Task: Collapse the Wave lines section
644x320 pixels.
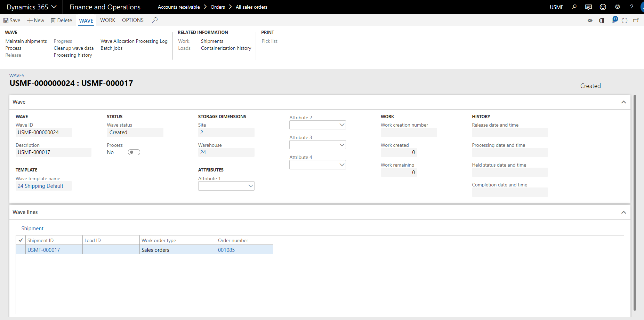Action: (x=623, y=213)
